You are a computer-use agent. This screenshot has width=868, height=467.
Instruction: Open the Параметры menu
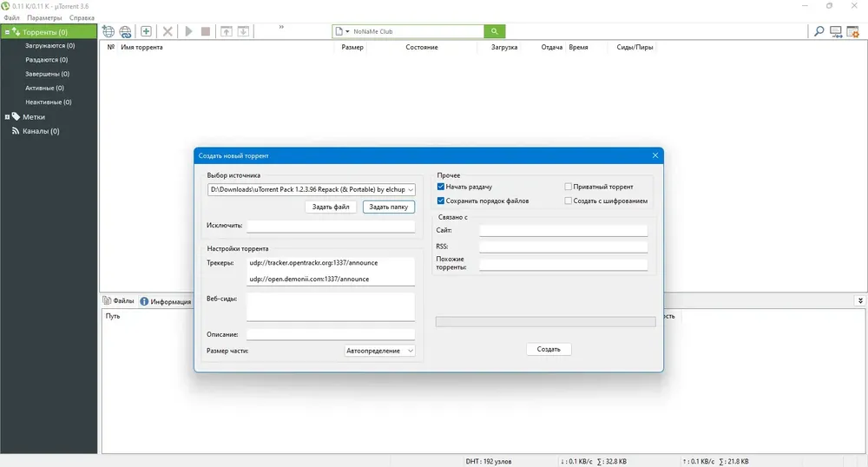click(44, 17)
